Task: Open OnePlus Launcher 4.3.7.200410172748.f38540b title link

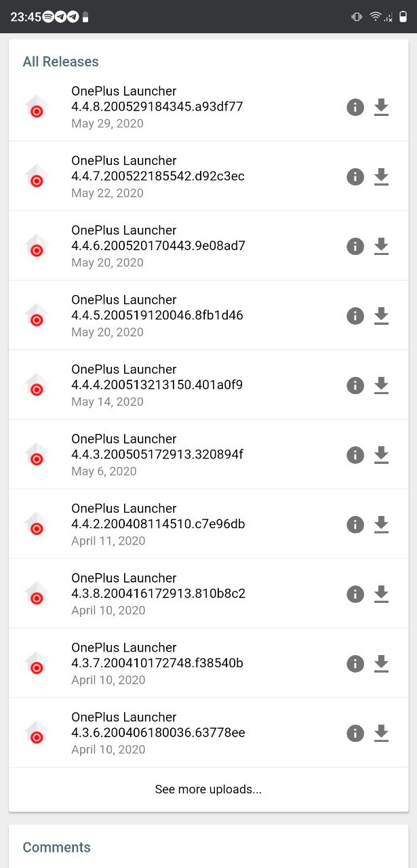Action: pyautogui.click(x=157, y=655)
